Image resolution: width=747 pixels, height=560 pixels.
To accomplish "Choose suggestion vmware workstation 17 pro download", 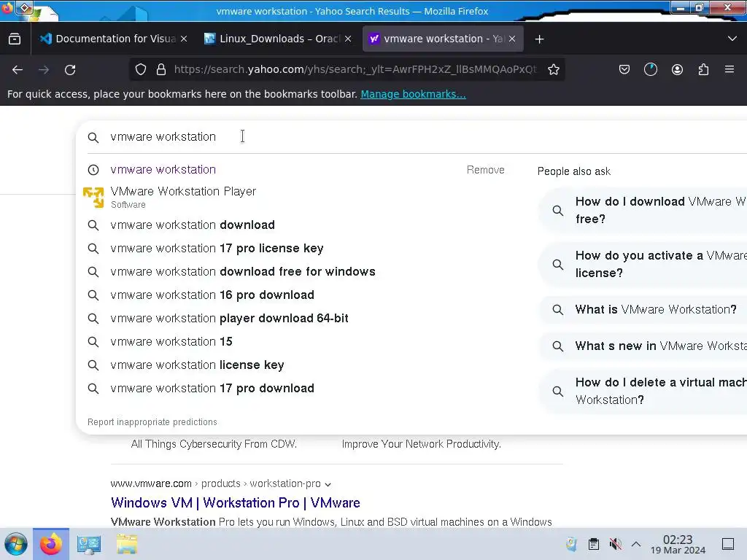I will [212, 388].
